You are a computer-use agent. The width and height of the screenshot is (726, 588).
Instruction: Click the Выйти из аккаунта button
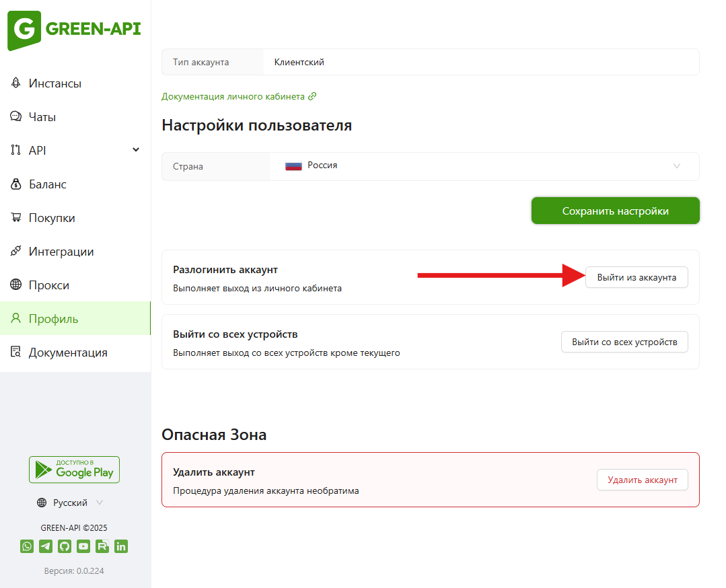637,277
